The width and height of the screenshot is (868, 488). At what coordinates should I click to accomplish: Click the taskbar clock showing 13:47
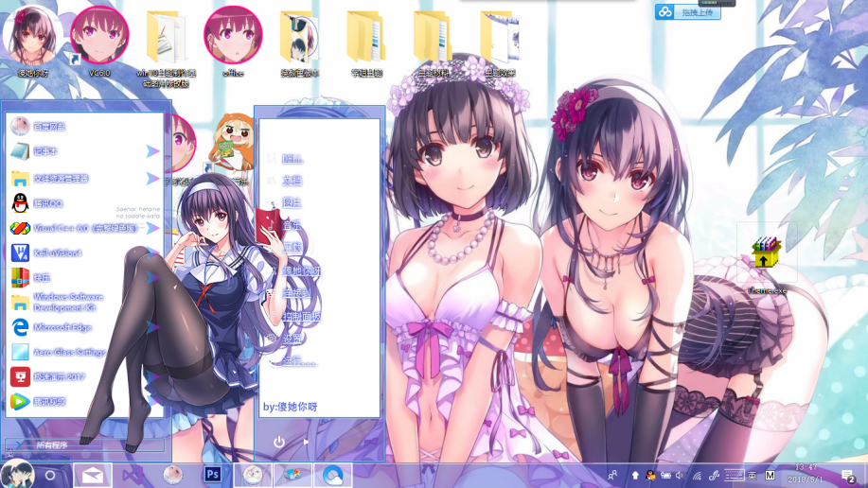pos(806,474)
